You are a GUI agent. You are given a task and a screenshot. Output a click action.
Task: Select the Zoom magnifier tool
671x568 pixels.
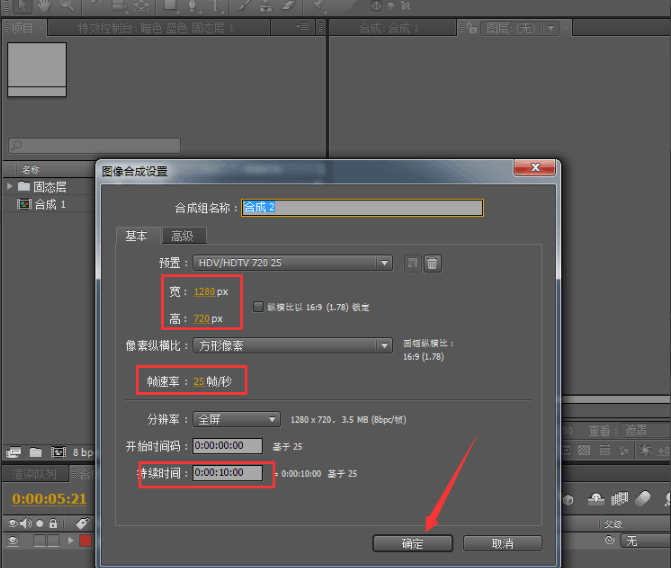[x=68, y=6]
